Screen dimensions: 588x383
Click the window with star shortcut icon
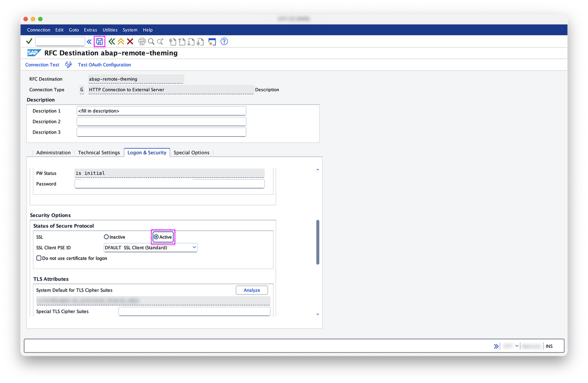212,42
